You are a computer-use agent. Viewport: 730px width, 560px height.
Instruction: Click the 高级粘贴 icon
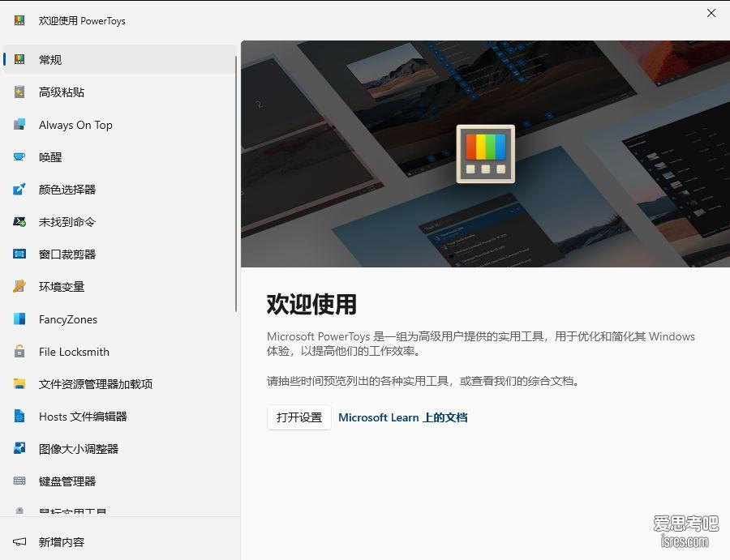pyautogui.click(x=19, y=92)
